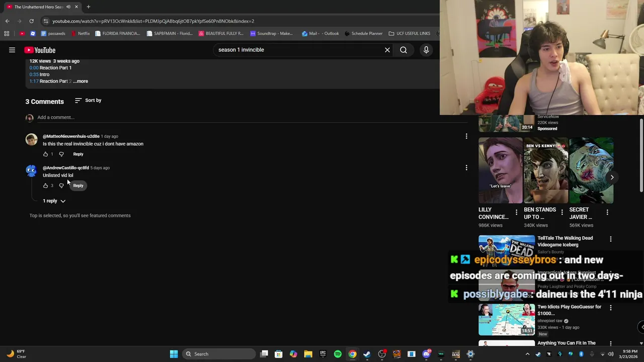Expand the 1 reply thread
Viewport: 644px width, 362px height.
coord(54,201)
